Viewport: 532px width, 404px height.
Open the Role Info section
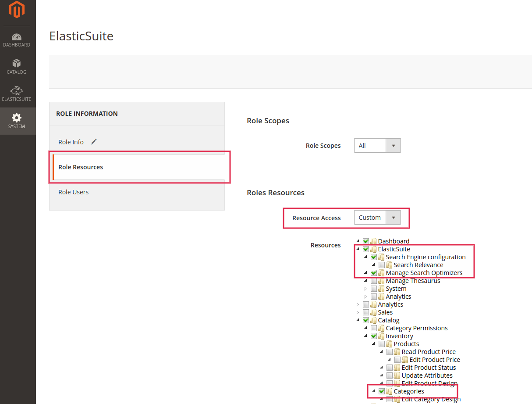click(x=71, y=142)
